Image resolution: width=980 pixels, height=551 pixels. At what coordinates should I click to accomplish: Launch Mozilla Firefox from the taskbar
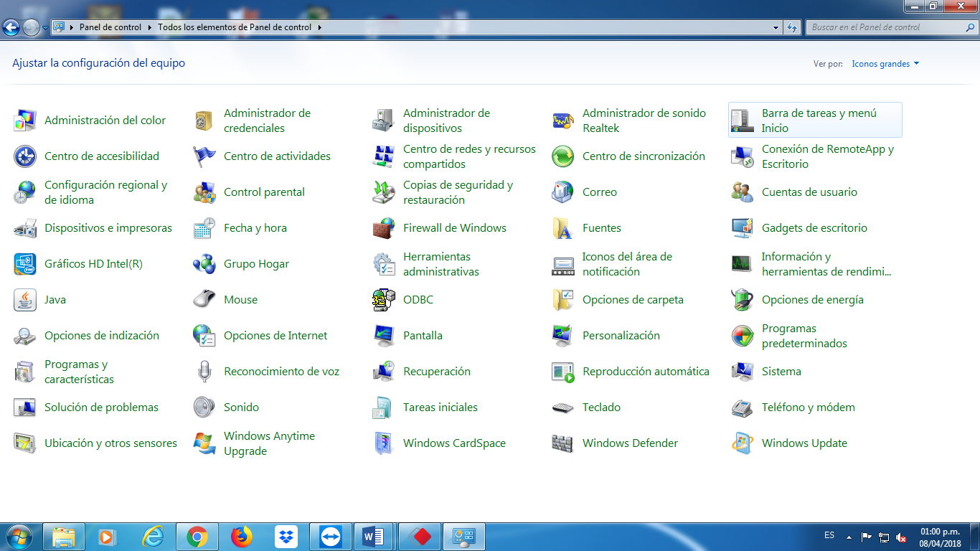coord(241,536)
